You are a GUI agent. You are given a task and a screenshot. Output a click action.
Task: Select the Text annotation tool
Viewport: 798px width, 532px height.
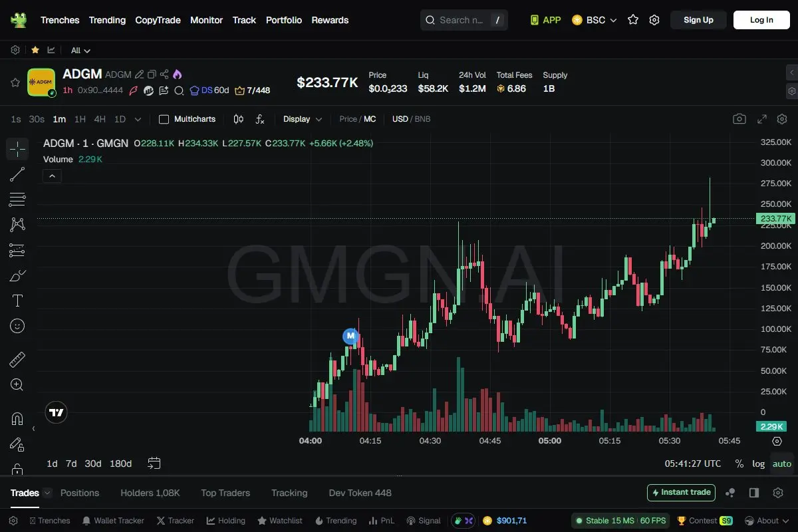pyautogui.click(x=17, y=301)
